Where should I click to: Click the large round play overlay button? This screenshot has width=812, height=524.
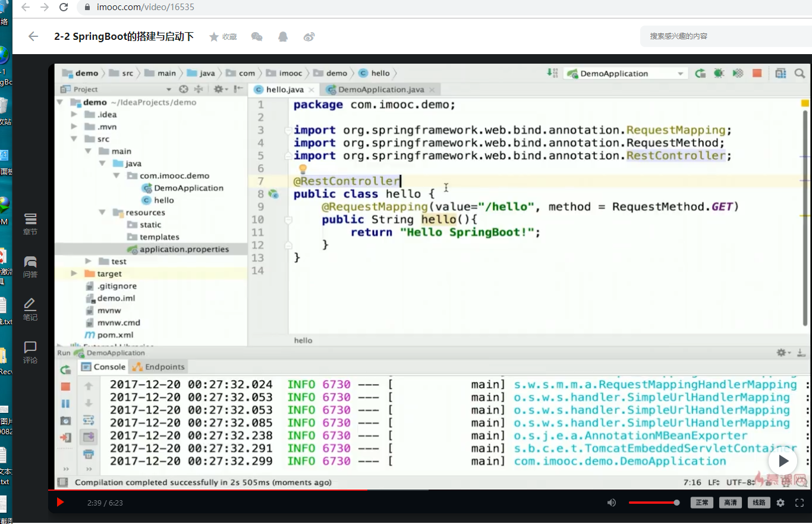783,460
